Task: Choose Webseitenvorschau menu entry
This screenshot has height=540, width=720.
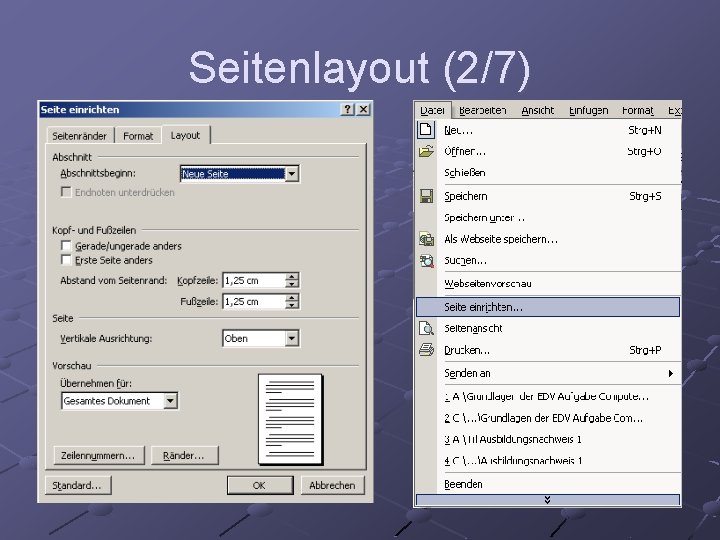Action: coord(547,283)
